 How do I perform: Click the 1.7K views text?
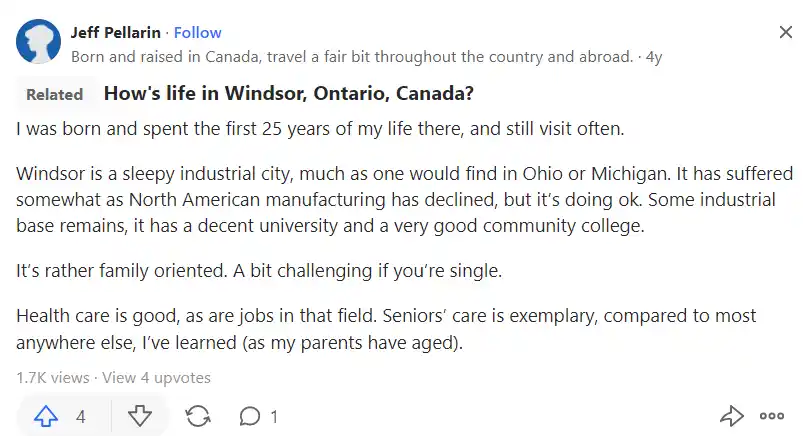click(53, 378)
